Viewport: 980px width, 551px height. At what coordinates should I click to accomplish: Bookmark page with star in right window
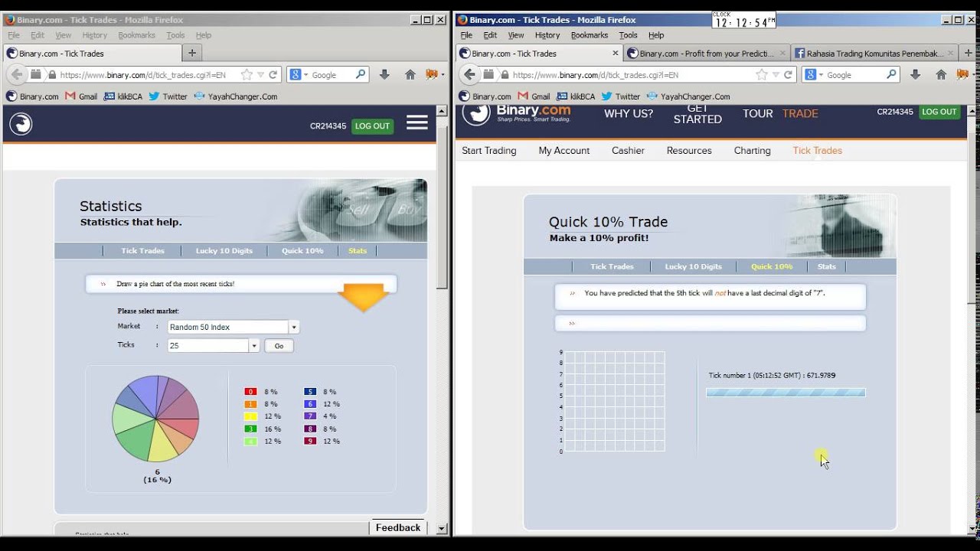click(762, 75)
